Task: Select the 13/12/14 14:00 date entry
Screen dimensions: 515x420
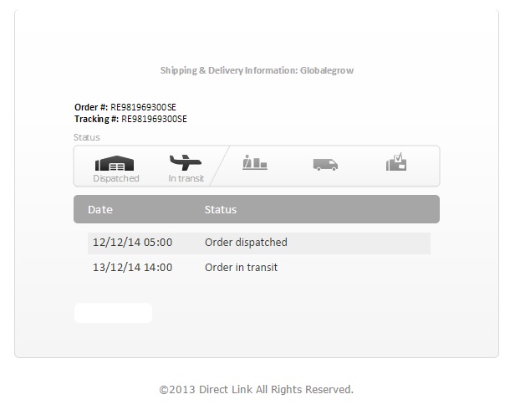Action: (132, 268)
